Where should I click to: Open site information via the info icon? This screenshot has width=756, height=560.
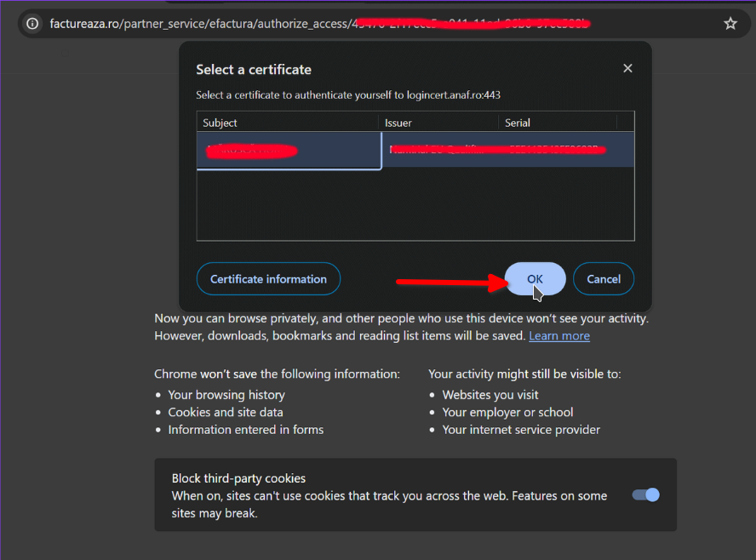[31, 23]
